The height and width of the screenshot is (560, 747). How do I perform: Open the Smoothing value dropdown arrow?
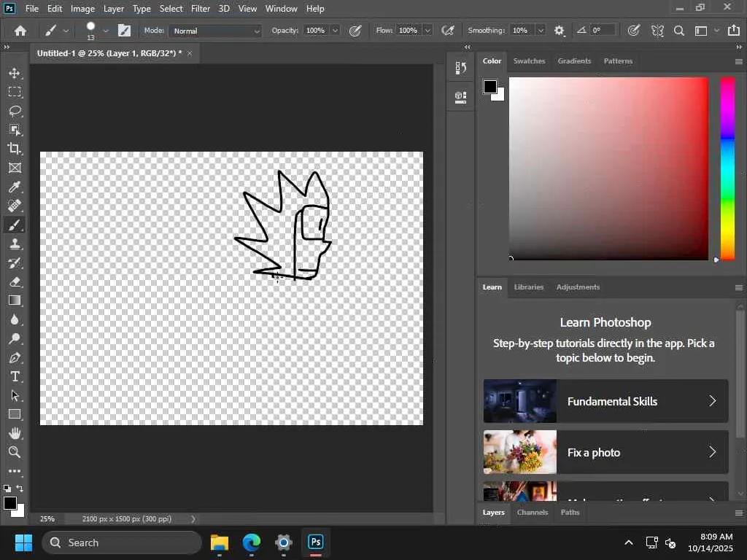[541, 31]
